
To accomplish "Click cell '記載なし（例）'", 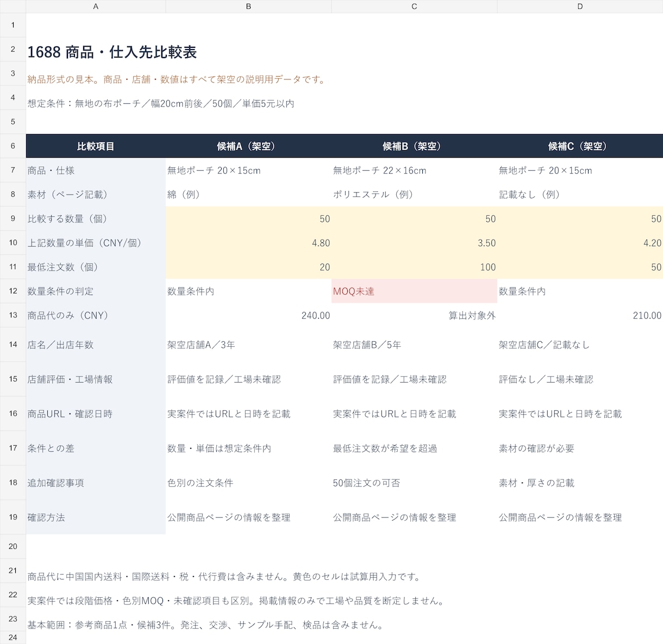I will (580, 194).
